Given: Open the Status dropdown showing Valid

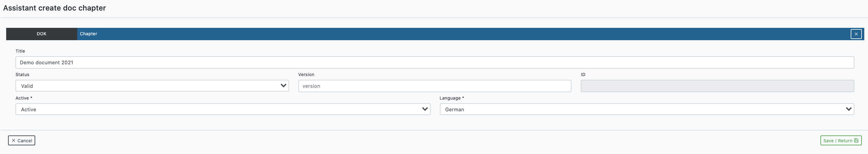Looking at the screenshot, I should tap(152, 86).
